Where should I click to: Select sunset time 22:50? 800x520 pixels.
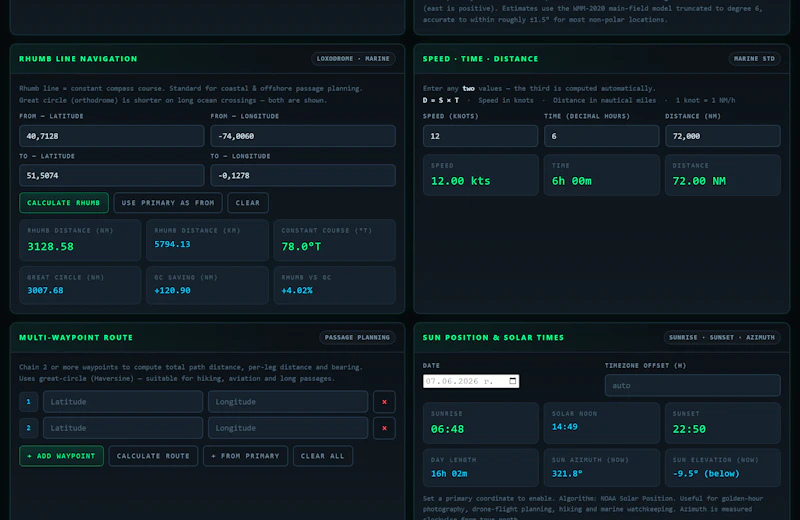pyautogui.click(x=689, y=429)
